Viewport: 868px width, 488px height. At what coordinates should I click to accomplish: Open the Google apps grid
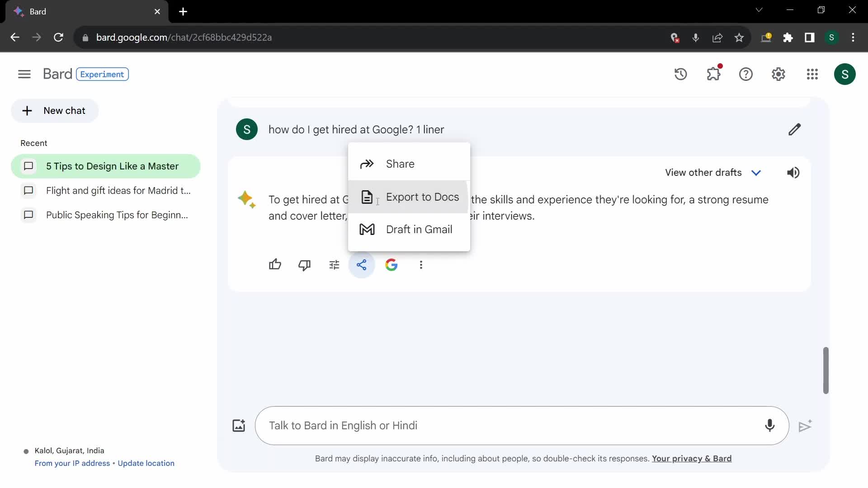tap(812, 74)
